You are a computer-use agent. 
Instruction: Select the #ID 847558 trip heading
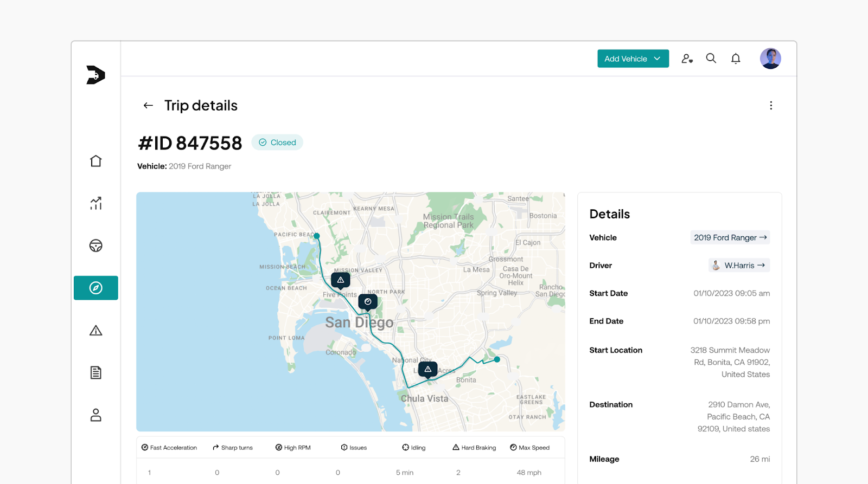(190, 143)
